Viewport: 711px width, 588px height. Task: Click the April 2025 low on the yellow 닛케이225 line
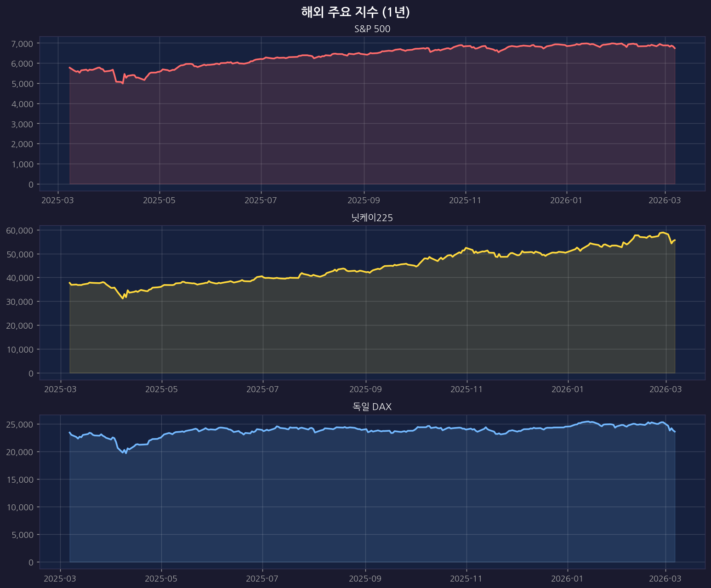122,298
